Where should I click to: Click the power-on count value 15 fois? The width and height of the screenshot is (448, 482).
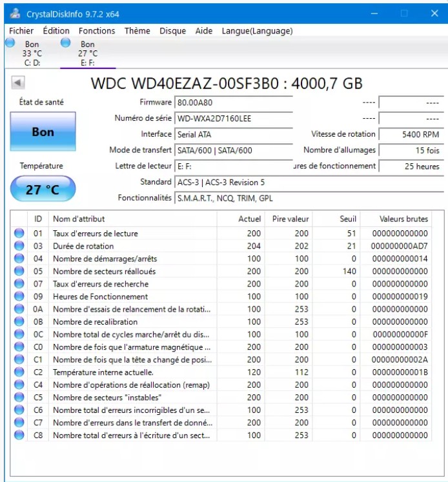[411, 150]
